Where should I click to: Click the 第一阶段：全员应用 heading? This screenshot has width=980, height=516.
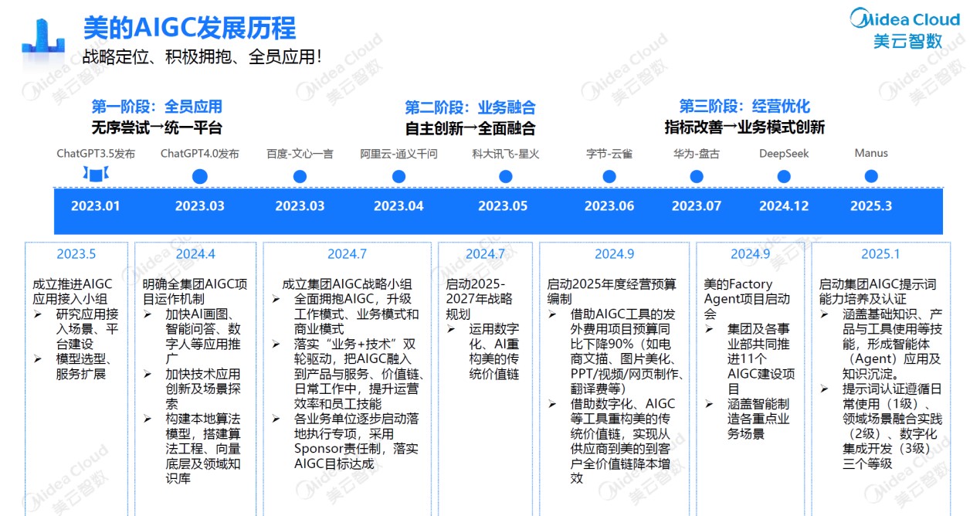pos(157,107)
